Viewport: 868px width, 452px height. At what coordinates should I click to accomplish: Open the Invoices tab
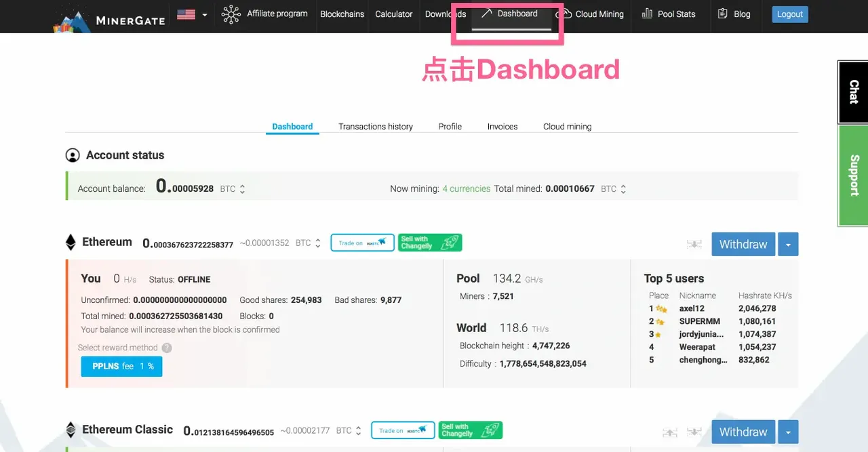pos(502,127)
